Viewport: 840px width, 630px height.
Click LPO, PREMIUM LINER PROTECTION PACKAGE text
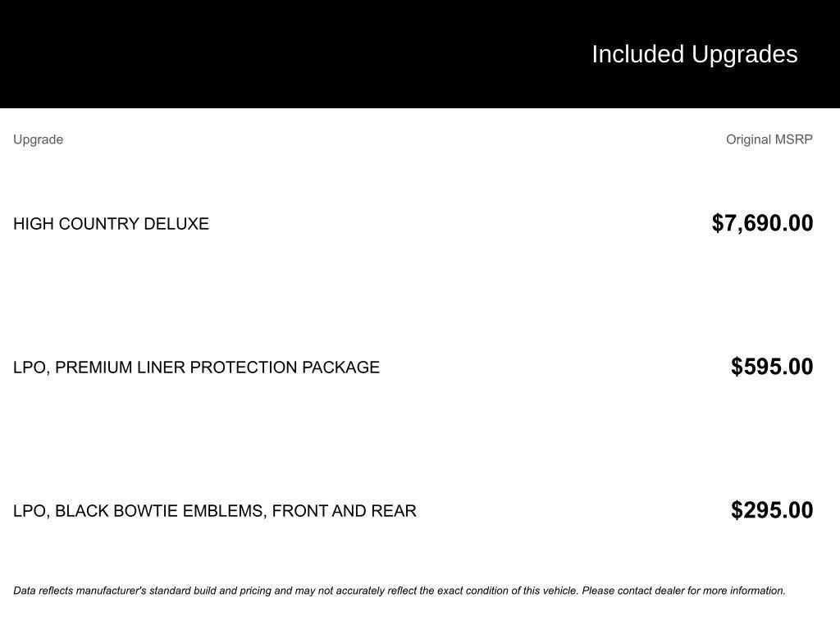(x=196, y=367)
